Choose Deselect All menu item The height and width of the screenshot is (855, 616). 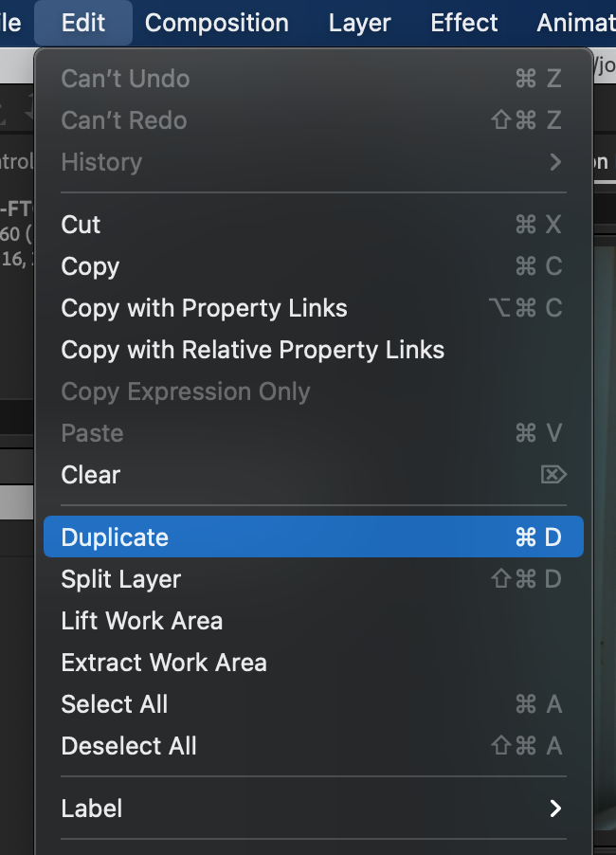(x=314, y=746)
